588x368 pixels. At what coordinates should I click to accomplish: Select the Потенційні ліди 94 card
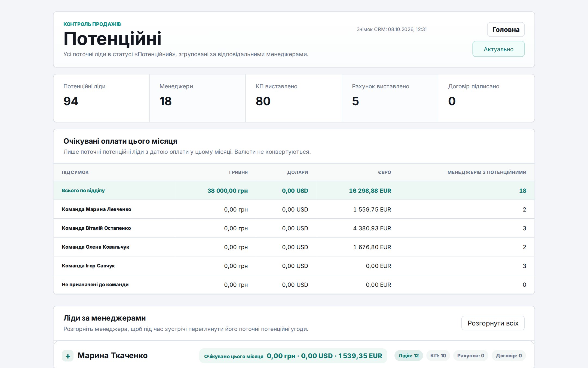(x=101, y=98)
